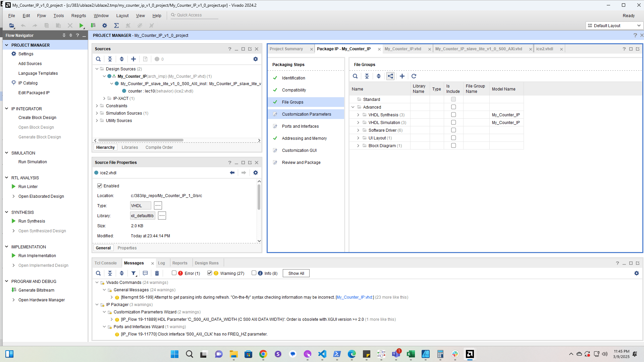Expand the Simulation Sources tree node

(x=97, y=113)
